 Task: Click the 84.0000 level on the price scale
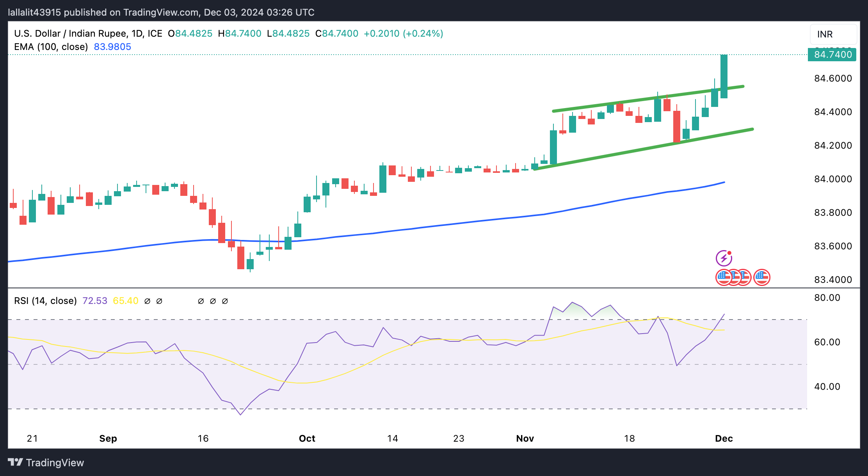click(833, 179)
